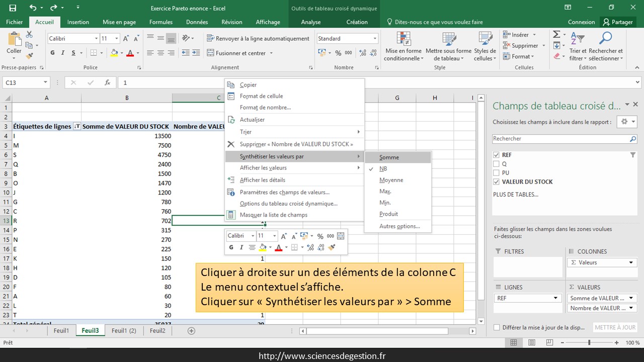Expand the REF dropdown in Lignes area

click(556, 298)
